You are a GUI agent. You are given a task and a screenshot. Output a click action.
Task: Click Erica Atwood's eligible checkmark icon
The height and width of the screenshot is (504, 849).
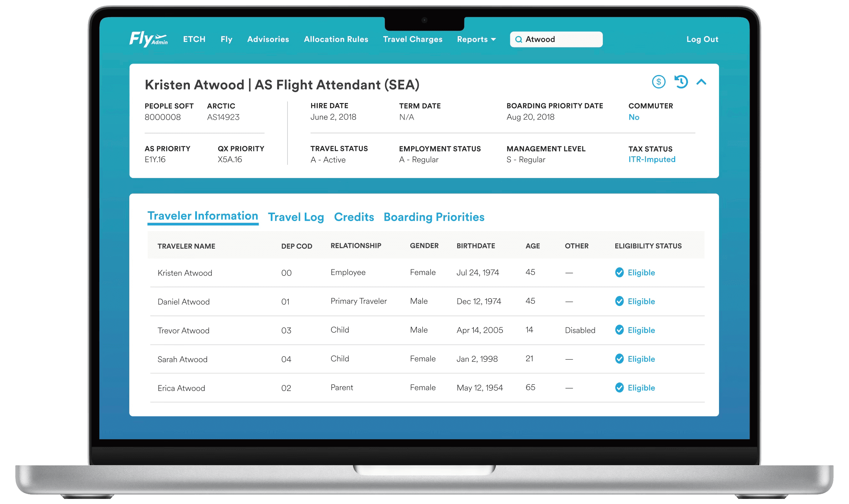(619, 388)
